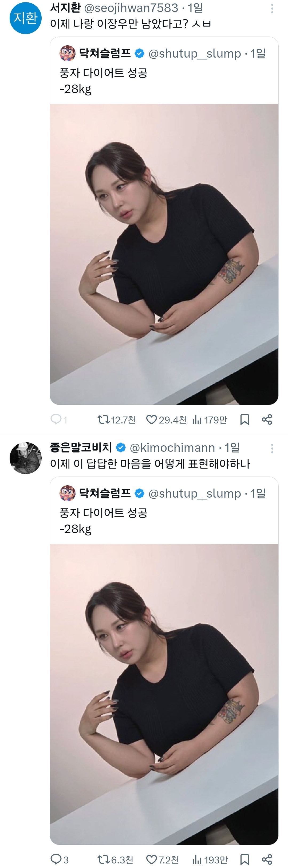The width and height of the screenshot is (288, 868).
Task: Like the tweet with 7.2천 likes
Action: pyautogui.click(x=152, y=859)
